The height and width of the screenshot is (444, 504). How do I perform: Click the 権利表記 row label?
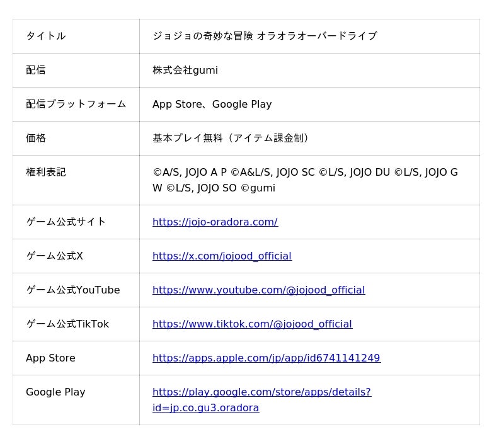[45, 172]
